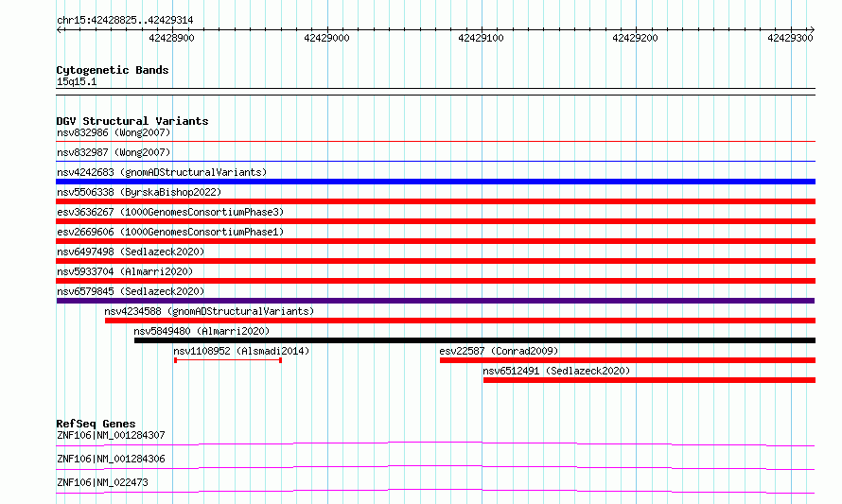The height and width of the screenshot is (504, 842).
Task: Click the ZNF106|NM_001284306 transcript label
Action: point(111,459)
